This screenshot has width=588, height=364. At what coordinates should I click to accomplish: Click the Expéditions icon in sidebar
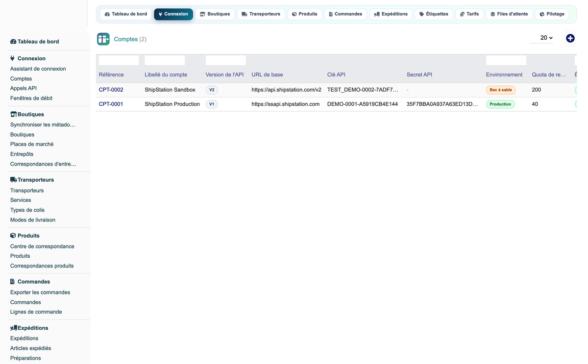click(x=13, y=328)
